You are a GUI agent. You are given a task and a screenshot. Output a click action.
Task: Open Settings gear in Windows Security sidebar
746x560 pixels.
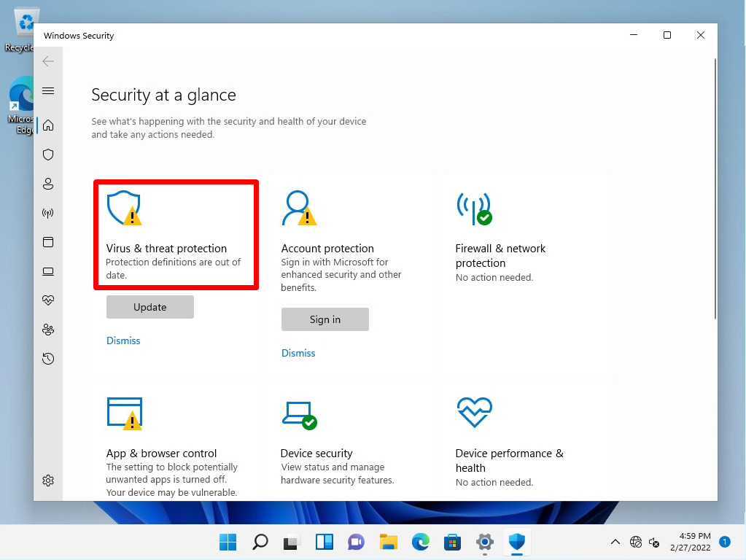click(x=48, y=481)
